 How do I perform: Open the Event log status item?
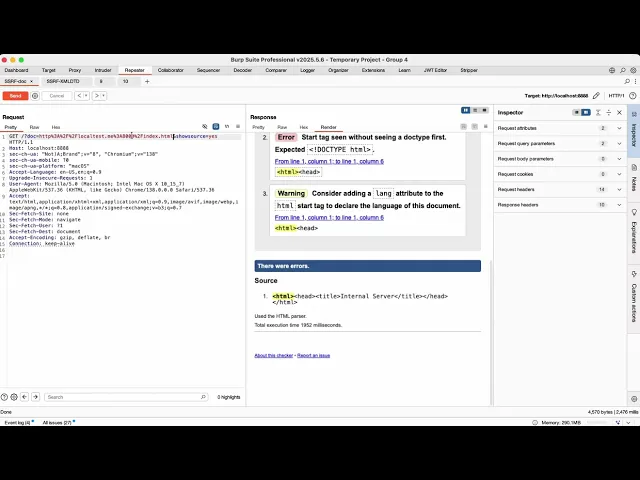pyautogui.click(x=17, y=422)
